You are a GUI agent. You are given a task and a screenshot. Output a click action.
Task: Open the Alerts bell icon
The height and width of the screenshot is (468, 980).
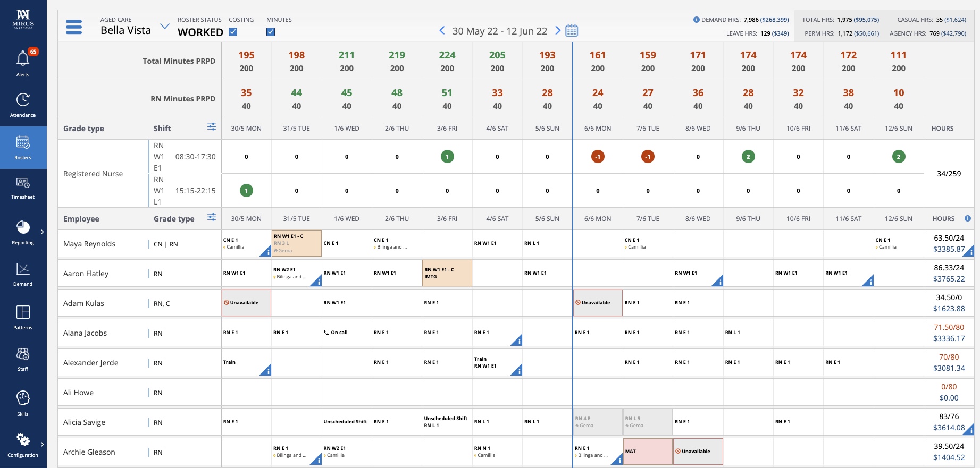tap(23, 58)
